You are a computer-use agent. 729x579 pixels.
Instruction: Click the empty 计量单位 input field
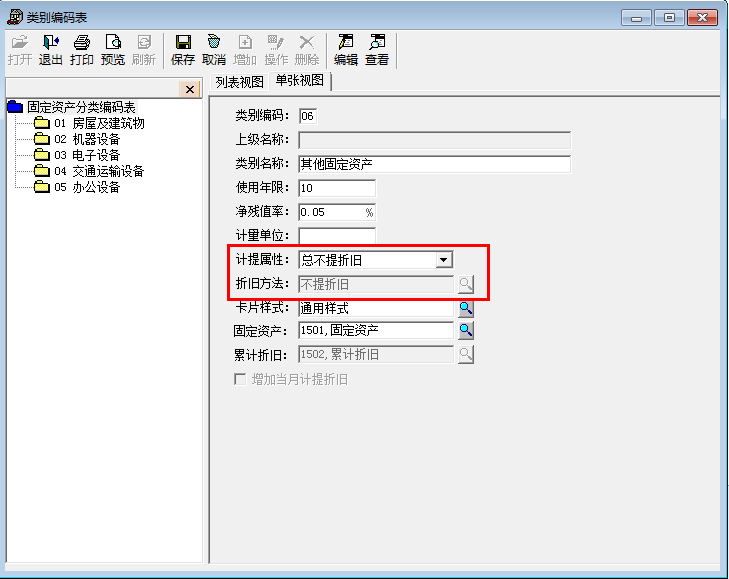pyautogui.click(x=337, y=236)
